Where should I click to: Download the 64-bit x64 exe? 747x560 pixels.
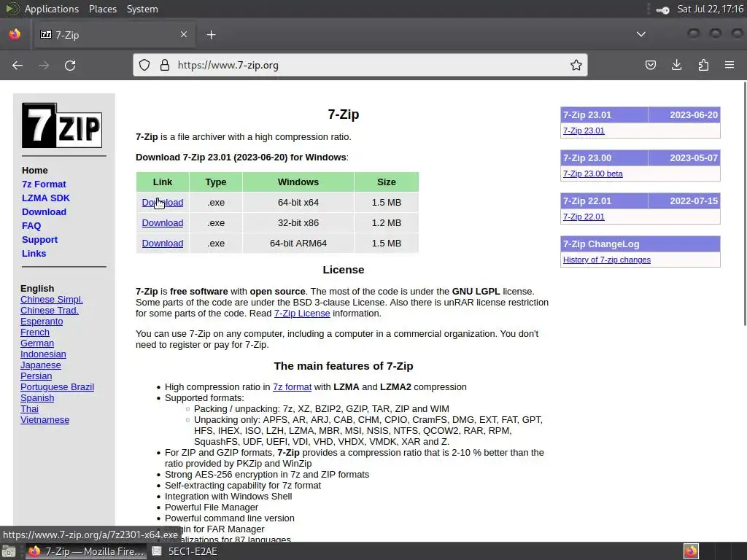[163, 203]
